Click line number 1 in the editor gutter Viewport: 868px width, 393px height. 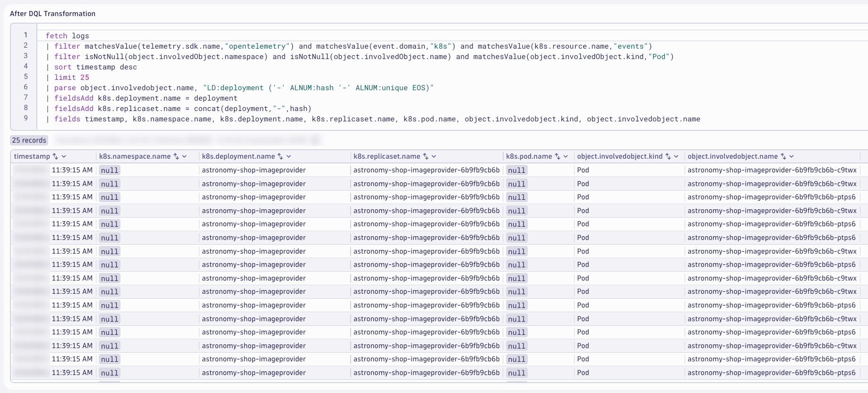pyautogui.click(x=26, y=35)
